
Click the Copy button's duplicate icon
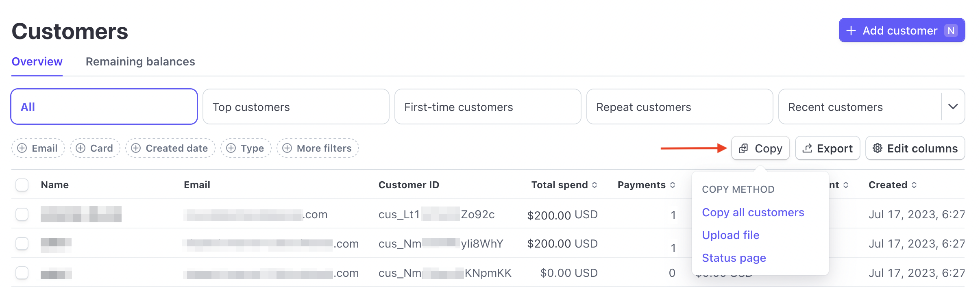click(743, 148)
